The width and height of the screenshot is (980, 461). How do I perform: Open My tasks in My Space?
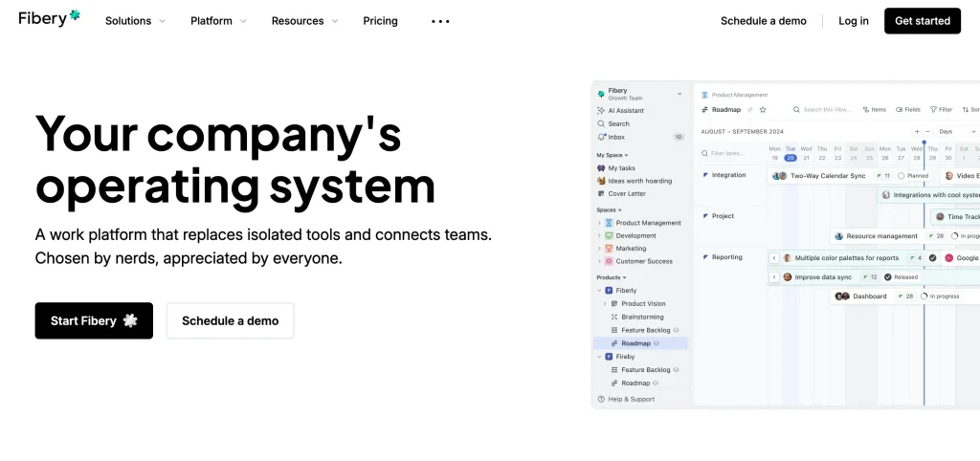point(616,168)
